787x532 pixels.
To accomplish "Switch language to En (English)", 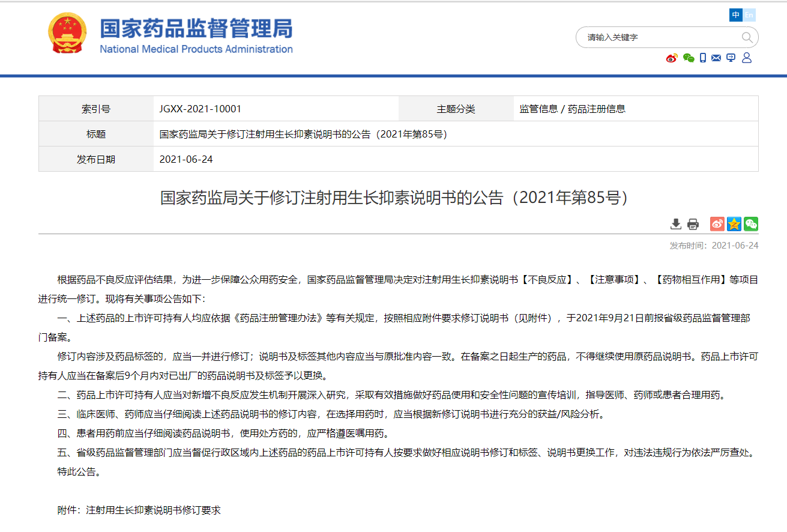I will pos(749,15).
